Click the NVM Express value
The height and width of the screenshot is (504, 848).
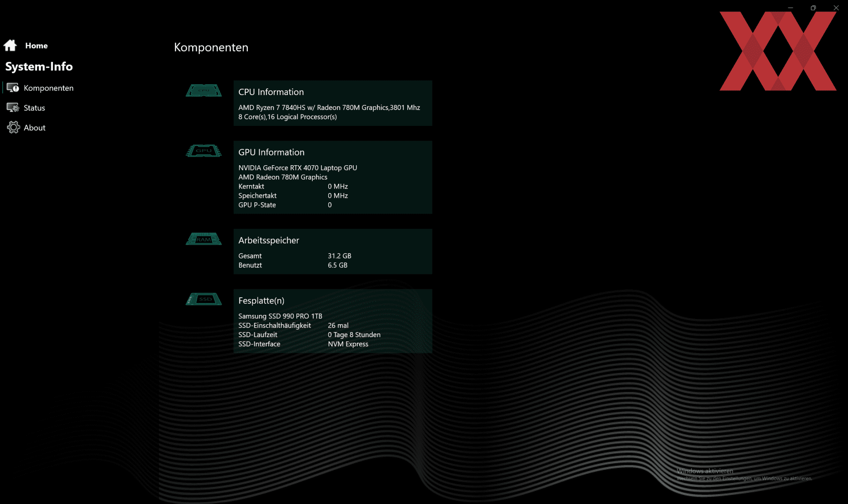click(x=348, y=344)
